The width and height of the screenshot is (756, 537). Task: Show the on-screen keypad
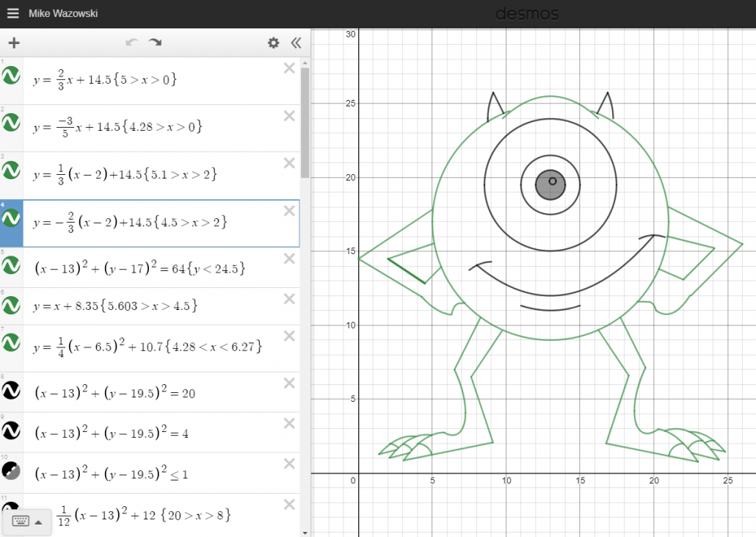27,522
